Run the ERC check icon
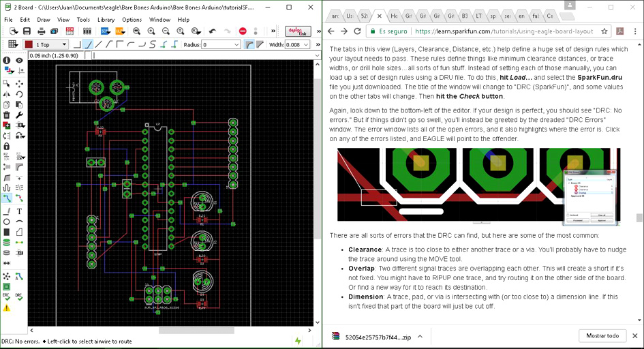 [x=7, y=297]
